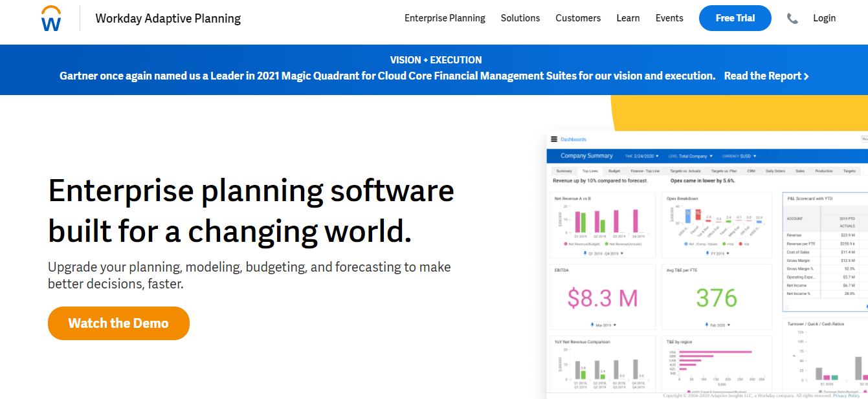Switch to the CRM dashboard tab
The height and width of the screenshot is (399, 868).
(751, 171)
